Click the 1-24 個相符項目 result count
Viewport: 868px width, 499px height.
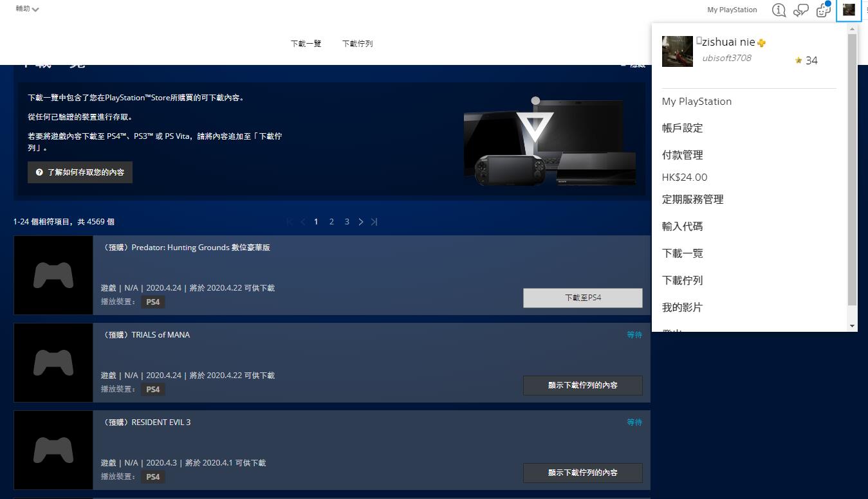pos(64,222)
